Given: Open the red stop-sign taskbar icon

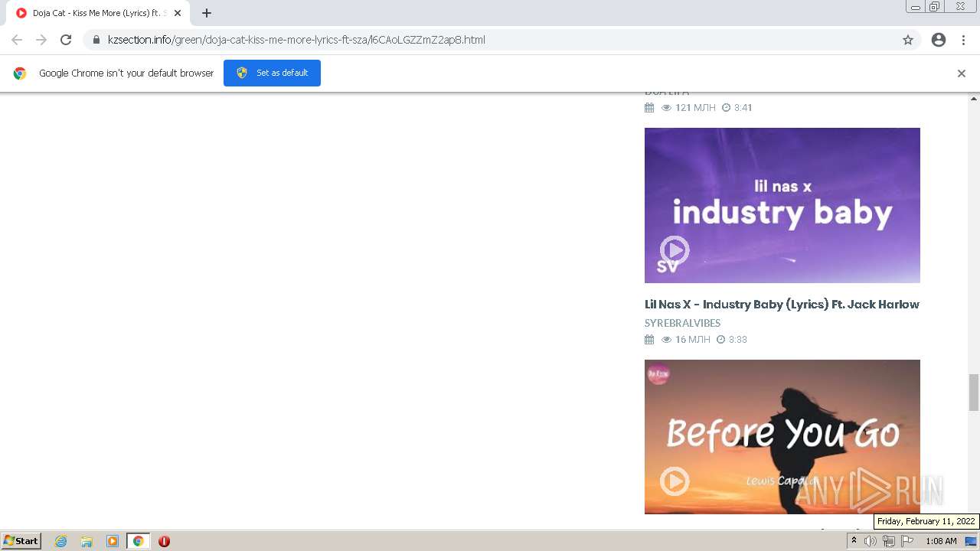Looking at the screenshot, I should [x=164, y=541].
